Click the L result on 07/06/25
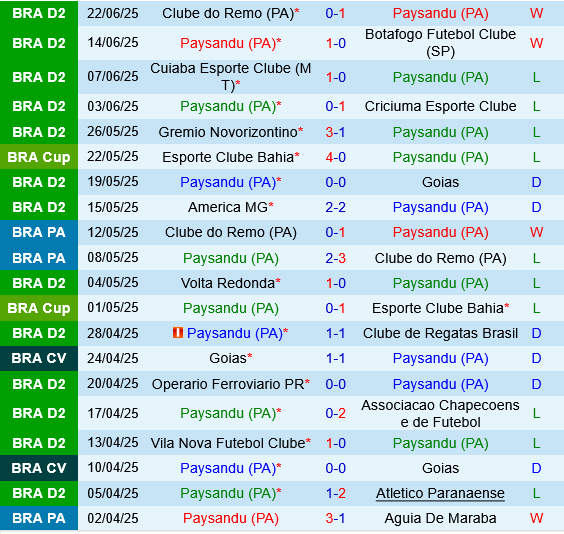Image resolution: width=564 pixels, height=534 pixels. pos(536,77)
